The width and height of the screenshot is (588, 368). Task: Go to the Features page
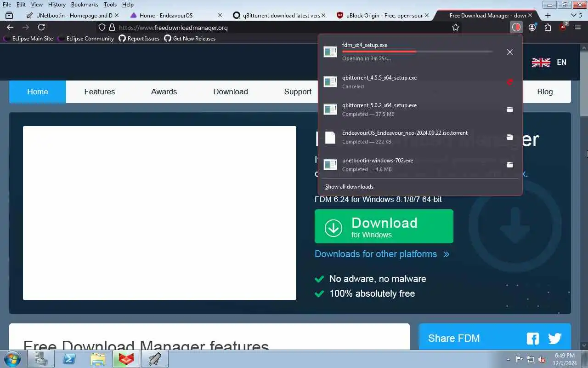(x=100, y=92)
